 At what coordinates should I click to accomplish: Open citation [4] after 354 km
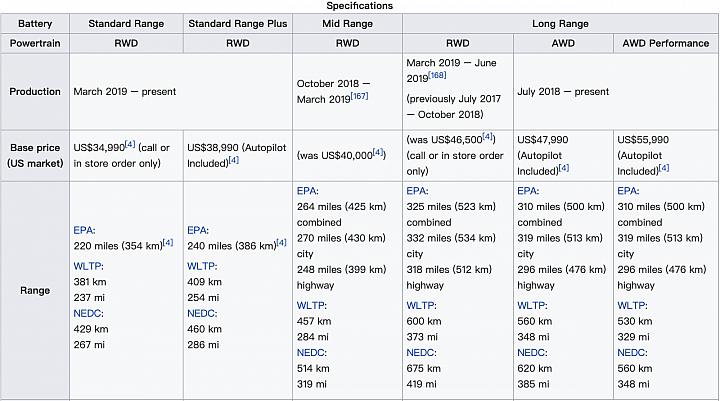[x=168, y=243]
